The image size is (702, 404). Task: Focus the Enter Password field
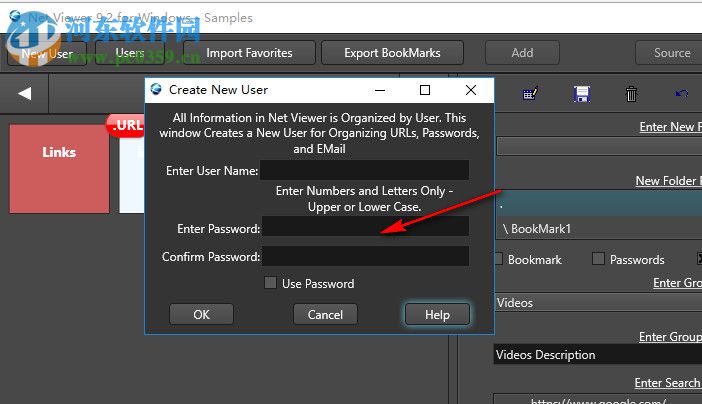(x=365, y=226)
